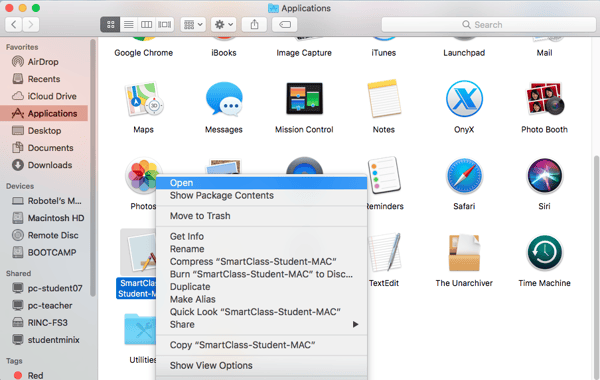Choose Open in the context menu
This screenshot has width=600, height=380.
pyautogui.click(x=261, y=183)
